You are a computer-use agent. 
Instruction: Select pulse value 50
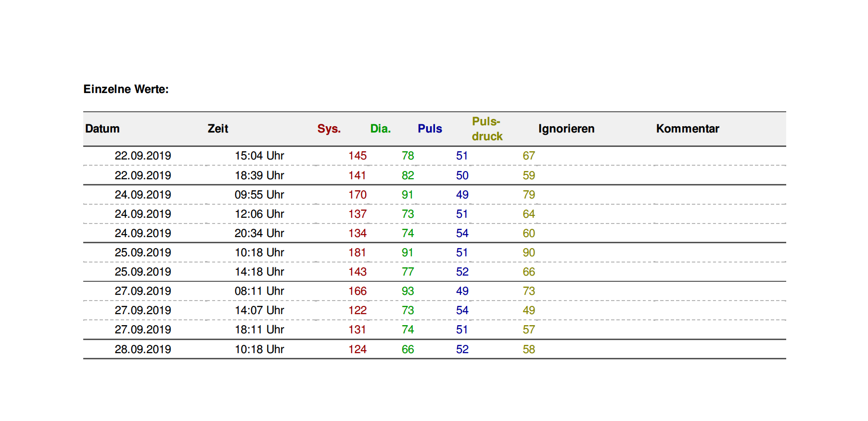pyautogui.click(x=462, y=175)
